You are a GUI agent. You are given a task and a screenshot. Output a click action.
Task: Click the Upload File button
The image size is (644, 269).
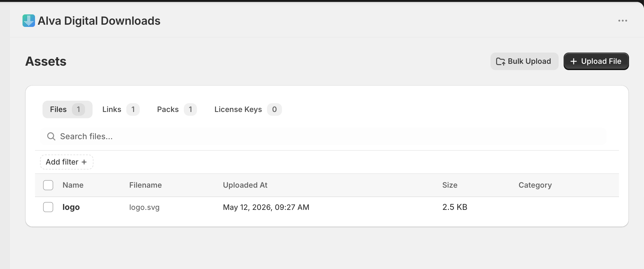point(596,61)
